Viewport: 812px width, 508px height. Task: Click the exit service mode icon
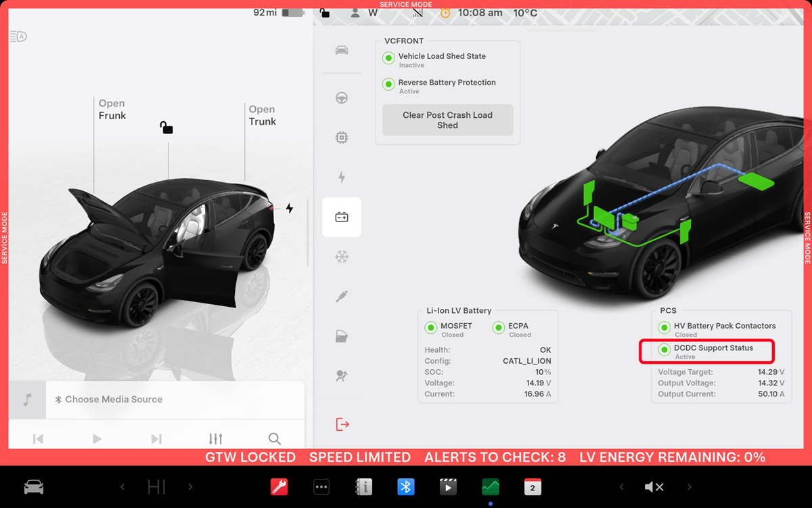[x=342, y=425]
